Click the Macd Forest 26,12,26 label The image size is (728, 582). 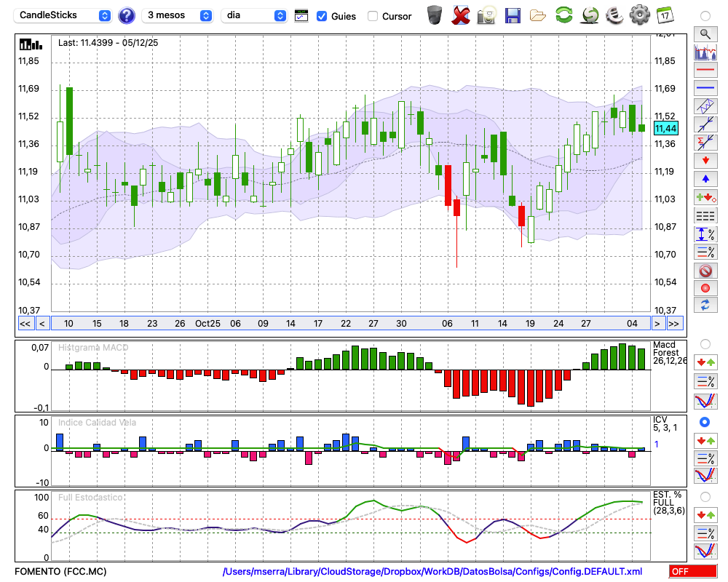coord(669,353)
